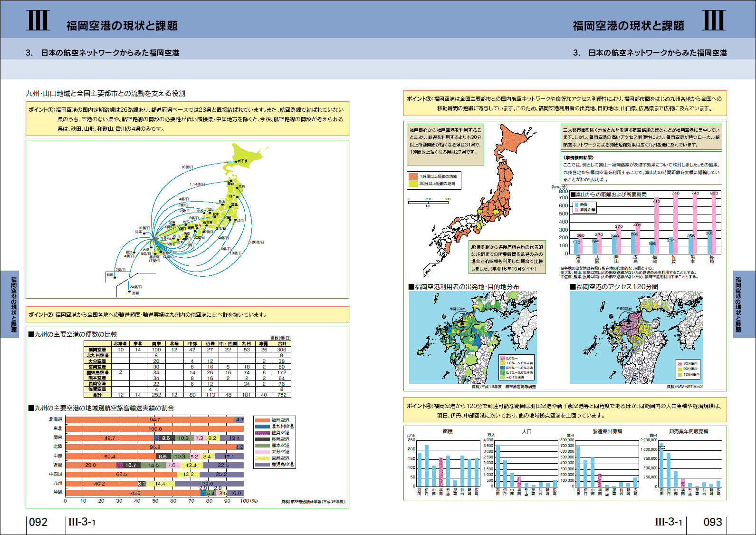The height and width of the screenshot is (535, 756).
Task: Click orange 1時間以上短縮の地域 map legend swatch
Action: pos(413,176)
